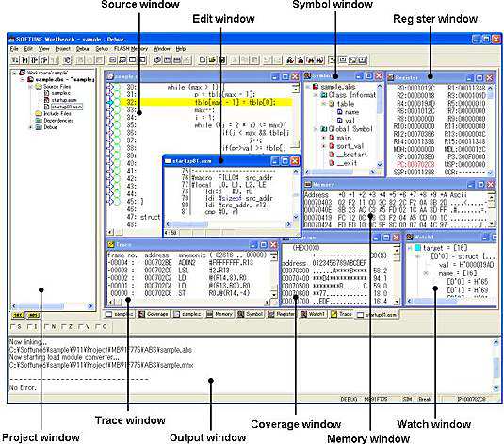Click the Output window scroll down arrow

pos(496,388)
